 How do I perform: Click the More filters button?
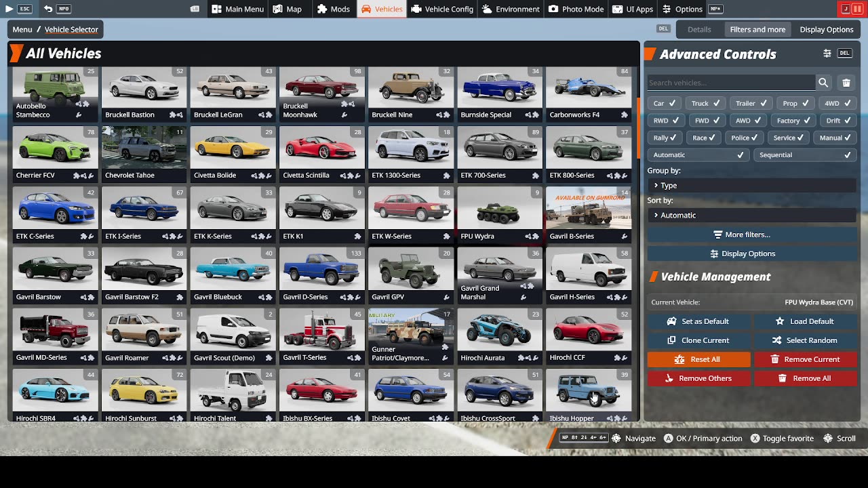click(x=751, y=235)
